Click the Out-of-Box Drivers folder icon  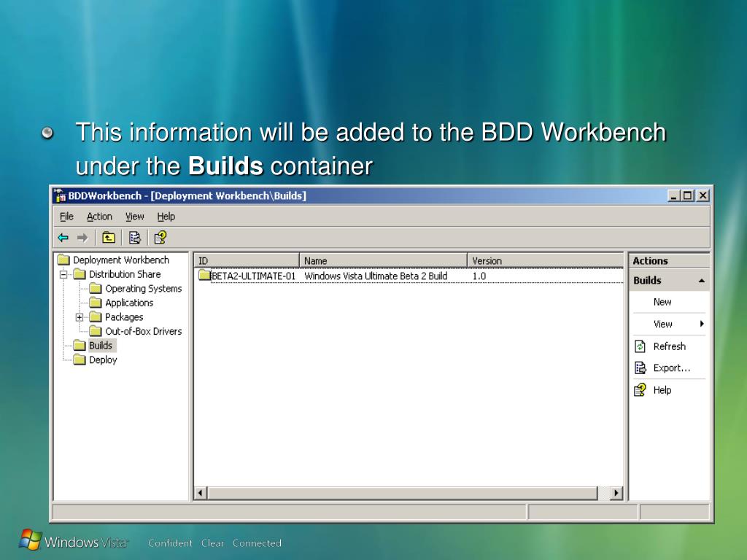[x=96, y=332]
